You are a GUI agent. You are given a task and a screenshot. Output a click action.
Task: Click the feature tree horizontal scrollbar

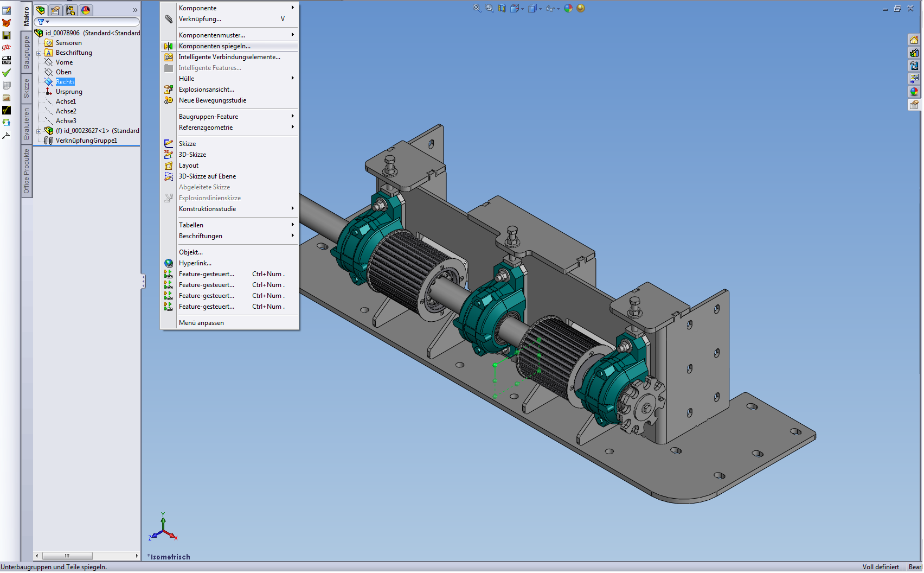click(x=67, y=556)
